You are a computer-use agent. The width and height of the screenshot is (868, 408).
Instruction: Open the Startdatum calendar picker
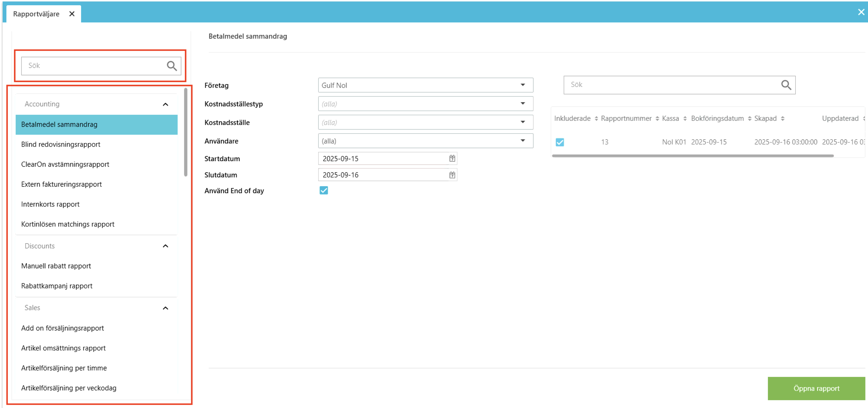(452, 159)
